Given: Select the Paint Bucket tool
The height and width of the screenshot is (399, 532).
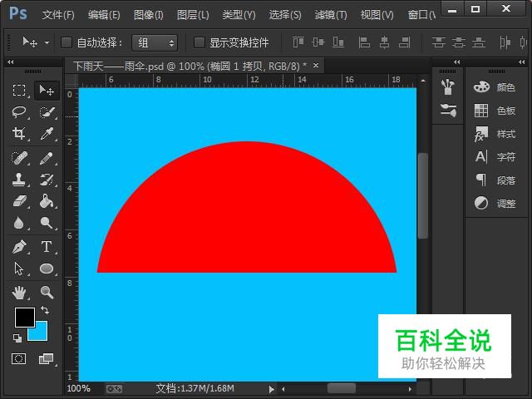Looking at the screenshot, I should click(x=47, y=201).
